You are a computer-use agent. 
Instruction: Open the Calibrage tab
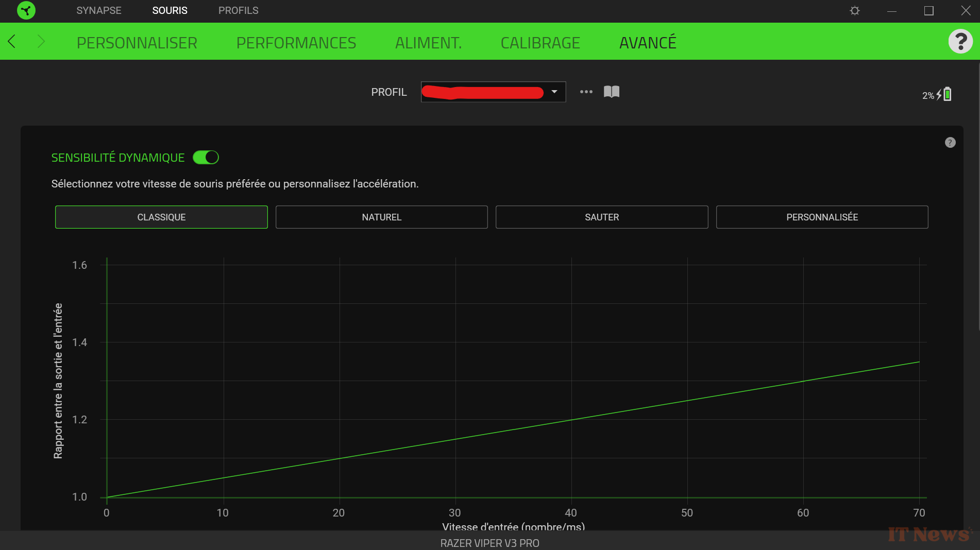pos(540,43)
